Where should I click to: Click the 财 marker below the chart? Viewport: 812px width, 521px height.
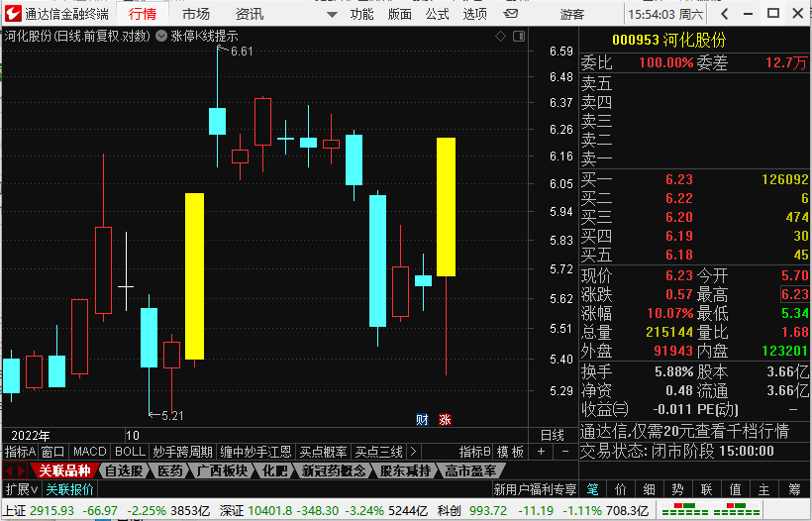tap(422, 420)
